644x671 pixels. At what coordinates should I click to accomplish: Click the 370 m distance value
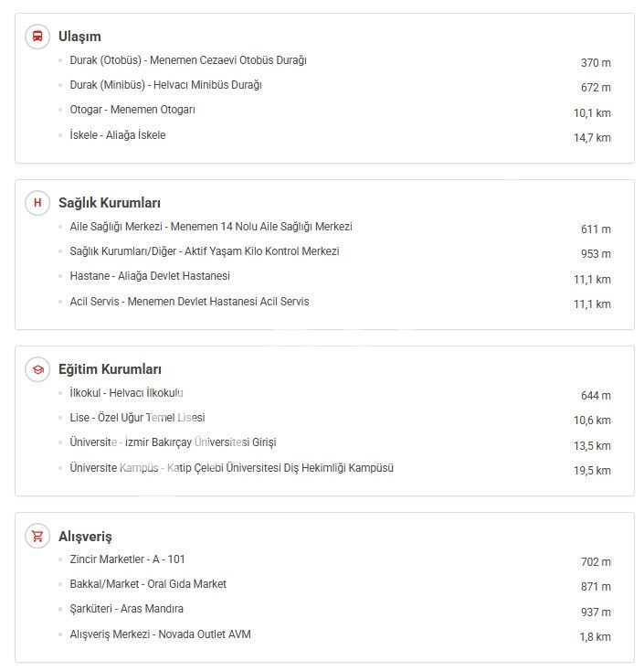596,63
